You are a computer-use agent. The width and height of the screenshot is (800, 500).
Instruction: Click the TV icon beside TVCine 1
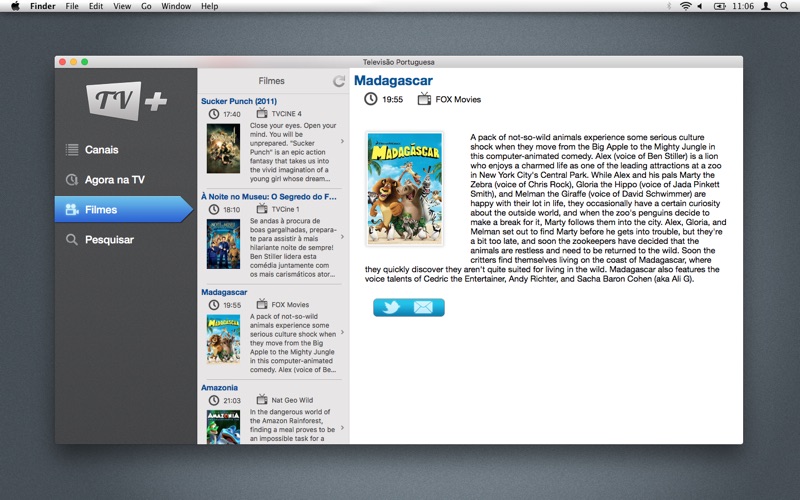pyautogui.click(x=262, y=208)
